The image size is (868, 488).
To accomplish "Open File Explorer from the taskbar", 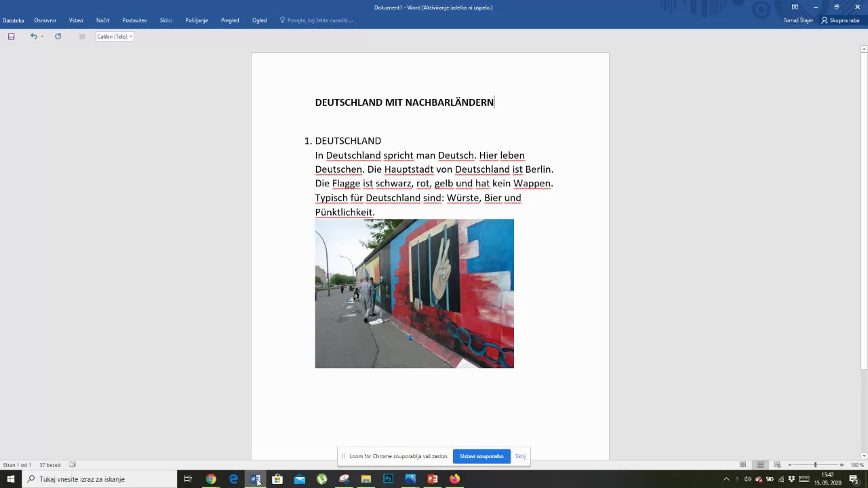I will tap(366, 479).
